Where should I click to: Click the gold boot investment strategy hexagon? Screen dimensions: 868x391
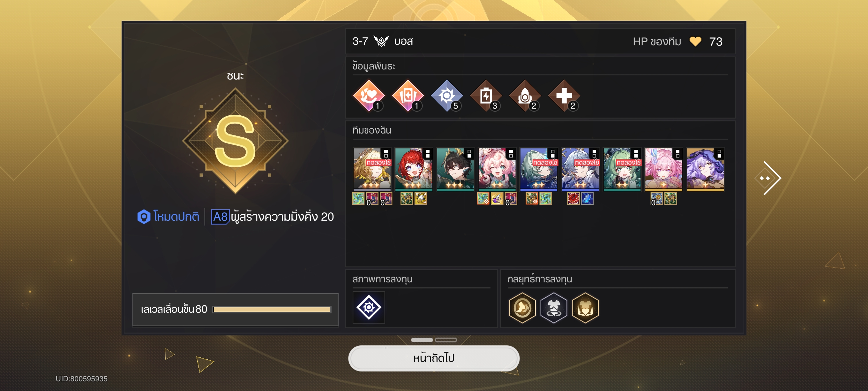pos(522,308)
